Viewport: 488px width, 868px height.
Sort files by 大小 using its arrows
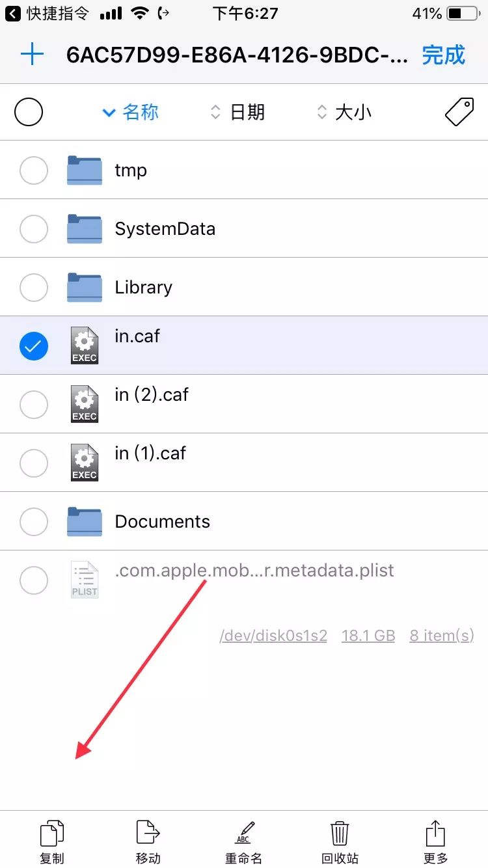pyautogui.click(x=321, y=112)
